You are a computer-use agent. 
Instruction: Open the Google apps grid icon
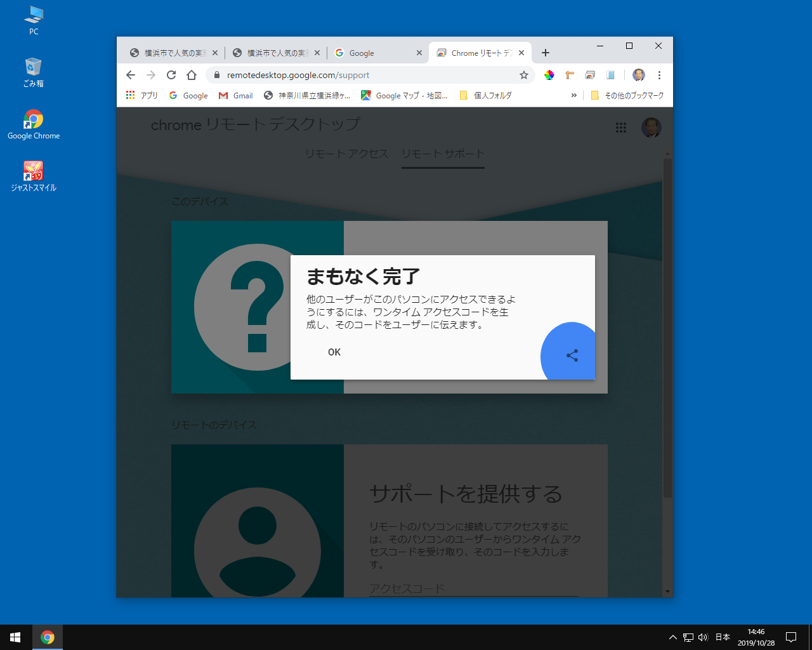[621, 128]
